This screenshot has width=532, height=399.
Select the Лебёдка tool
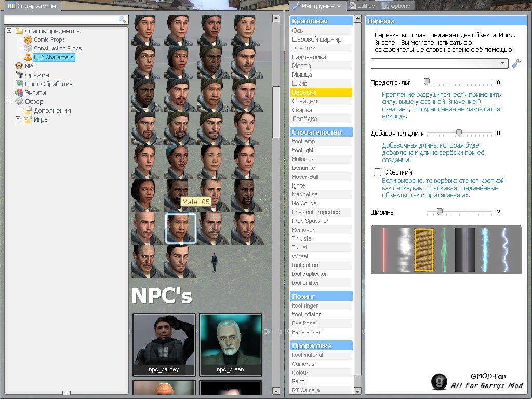click(321, 119)
